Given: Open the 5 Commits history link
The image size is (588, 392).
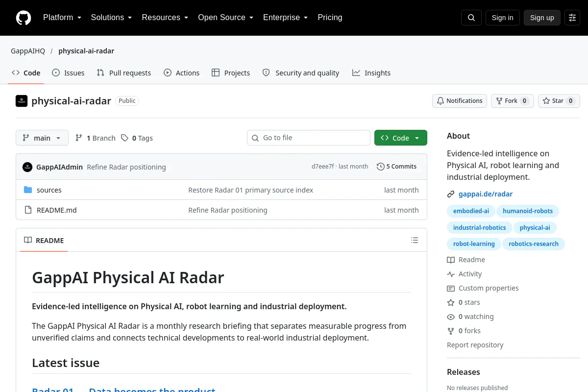Looking at the screenshot, I should pyautogui.click(x=397, y=167).
